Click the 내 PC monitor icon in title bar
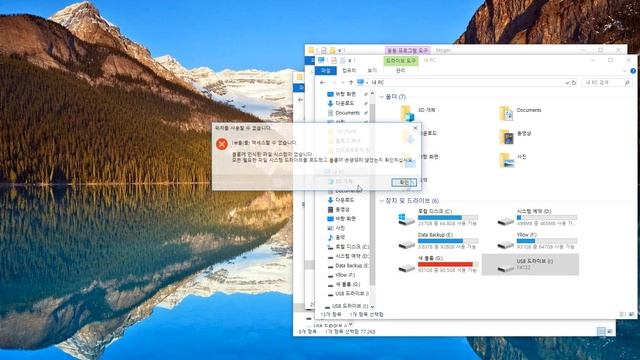 [x=322, y=60]
